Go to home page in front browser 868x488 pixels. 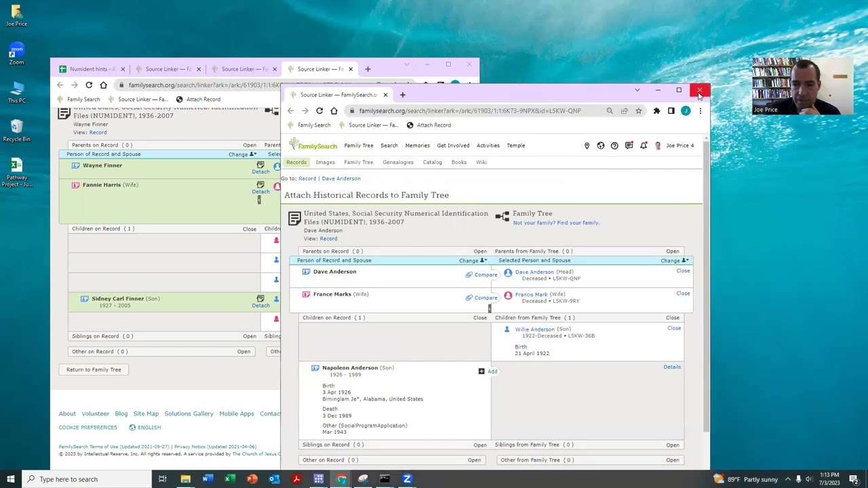click(334, 111)
